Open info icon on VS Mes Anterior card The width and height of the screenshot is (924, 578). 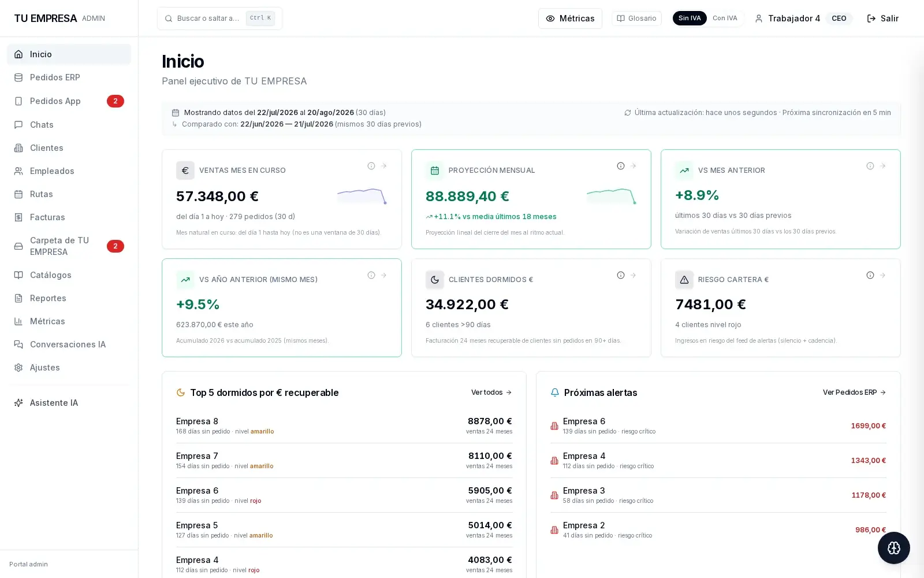(x=870, y=166)
